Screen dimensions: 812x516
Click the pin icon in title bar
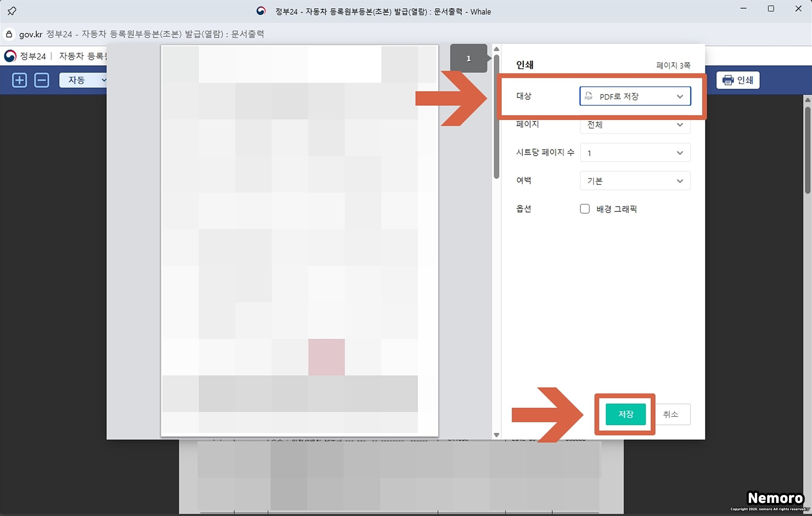coord(12,11)
